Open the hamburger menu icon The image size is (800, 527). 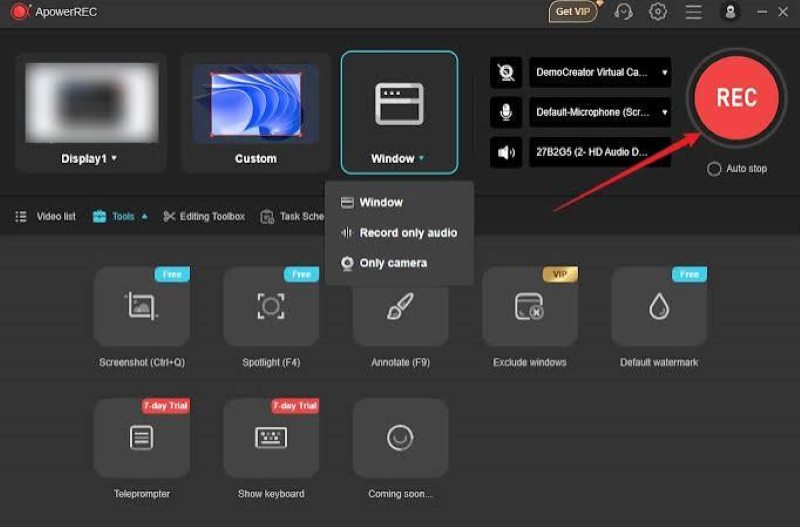coord(693,11)
